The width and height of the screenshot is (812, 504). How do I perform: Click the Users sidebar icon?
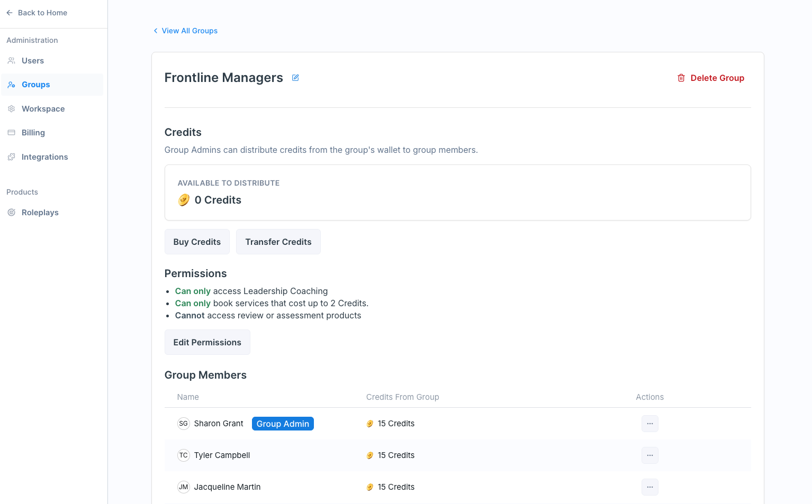11,61
